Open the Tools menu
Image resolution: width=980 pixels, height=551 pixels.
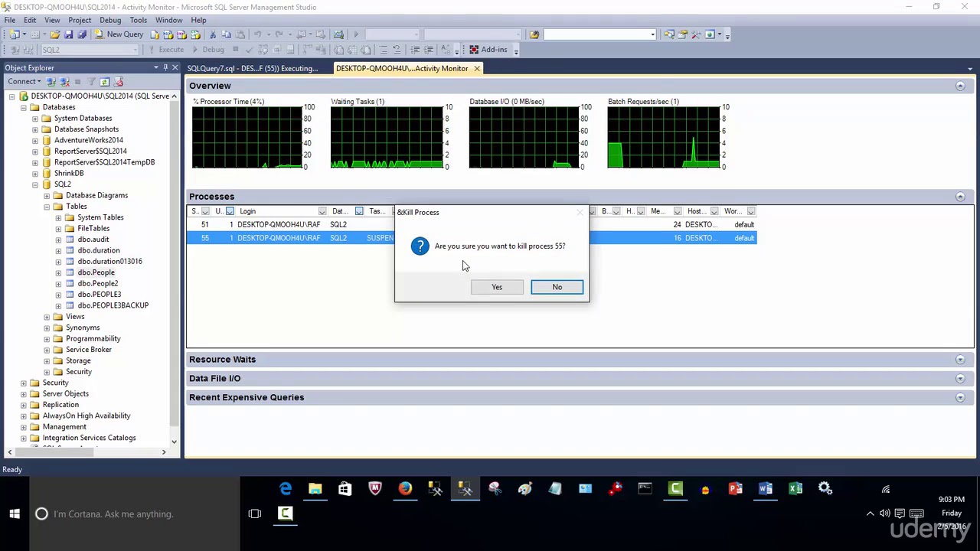139,20
